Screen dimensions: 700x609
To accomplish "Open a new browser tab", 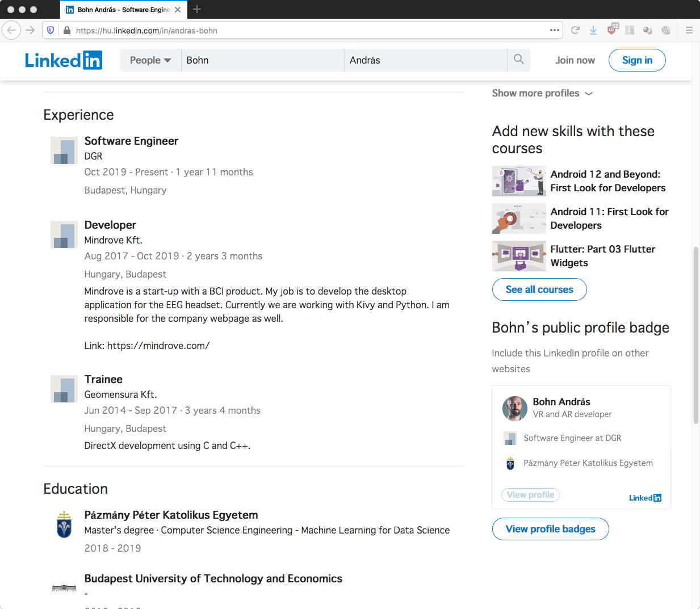I will [197, 9].
